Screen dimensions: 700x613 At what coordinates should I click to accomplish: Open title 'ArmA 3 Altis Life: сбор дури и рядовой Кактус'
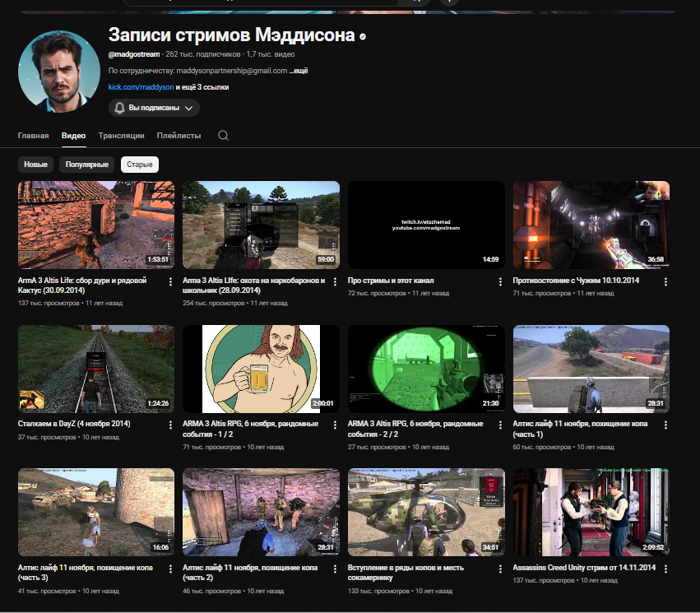click(x=82, y=286)
